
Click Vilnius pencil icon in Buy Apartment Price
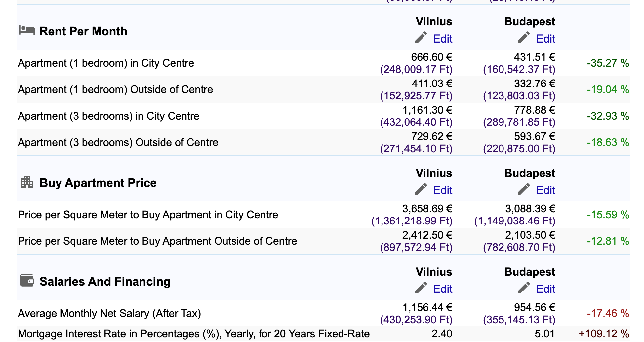[421, 189]
